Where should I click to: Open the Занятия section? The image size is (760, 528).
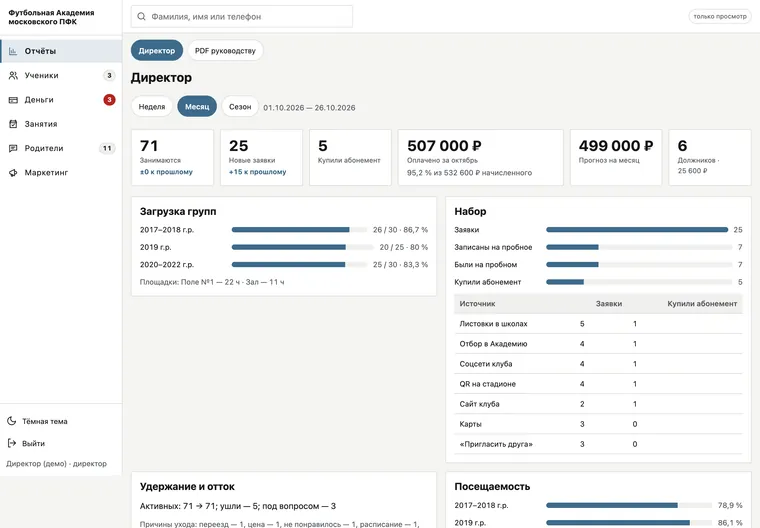(x=61, y=124)
